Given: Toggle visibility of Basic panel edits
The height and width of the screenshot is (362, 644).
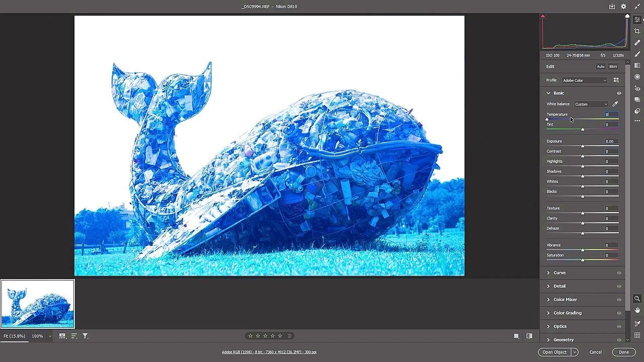Looking at the screenshot, I should [x=619, y=94].
